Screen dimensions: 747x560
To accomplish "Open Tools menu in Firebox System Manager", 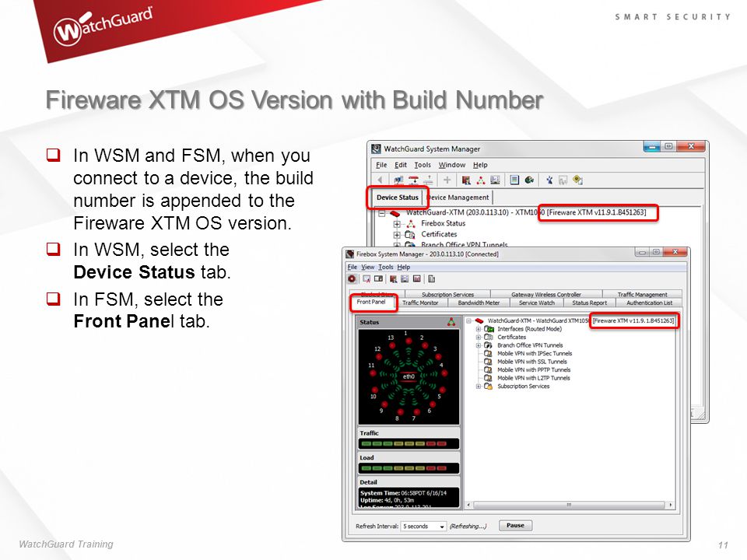I will [385, 267].
